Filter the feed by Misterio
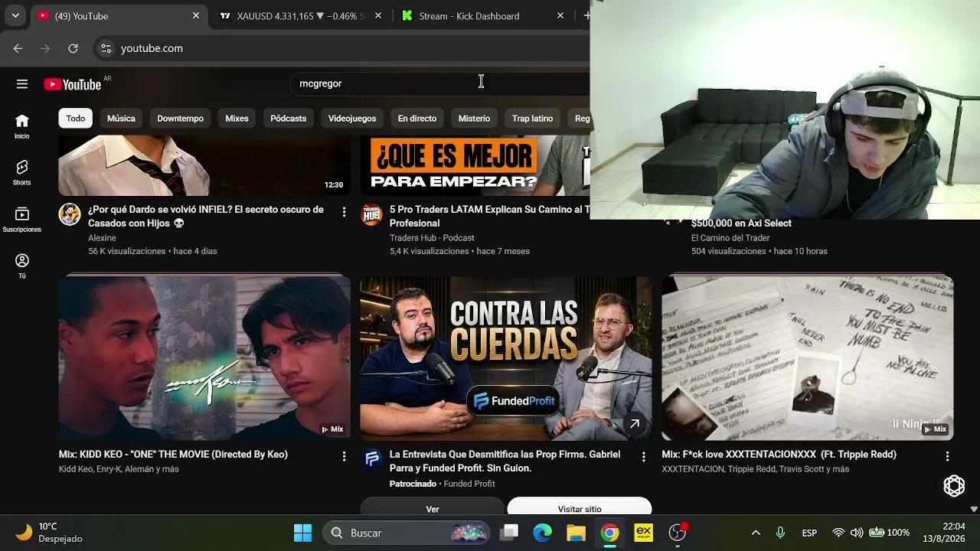 pos(474,119)
